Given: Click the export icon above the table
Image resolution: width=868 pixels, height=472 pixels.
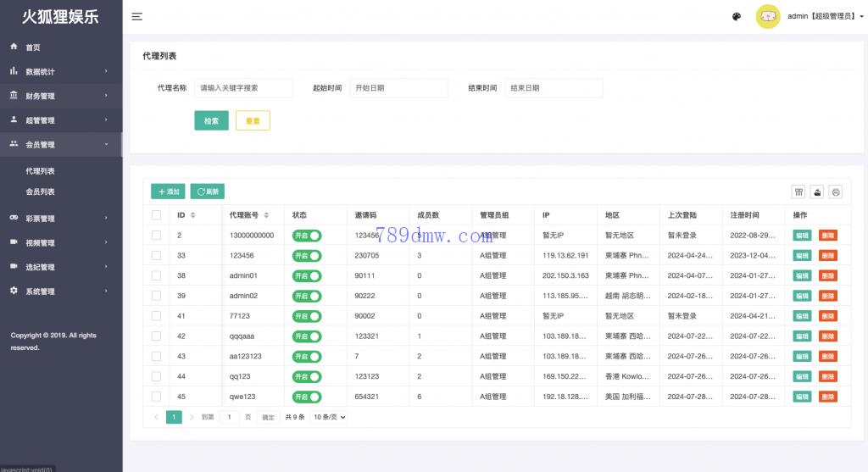Looking at the screenshot, I should [817, 192].
